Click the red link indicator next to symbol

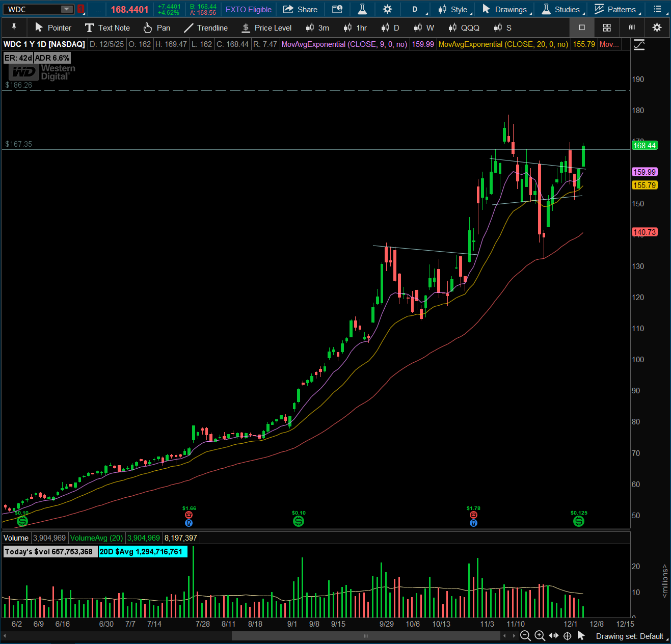[x=80, y=9]
